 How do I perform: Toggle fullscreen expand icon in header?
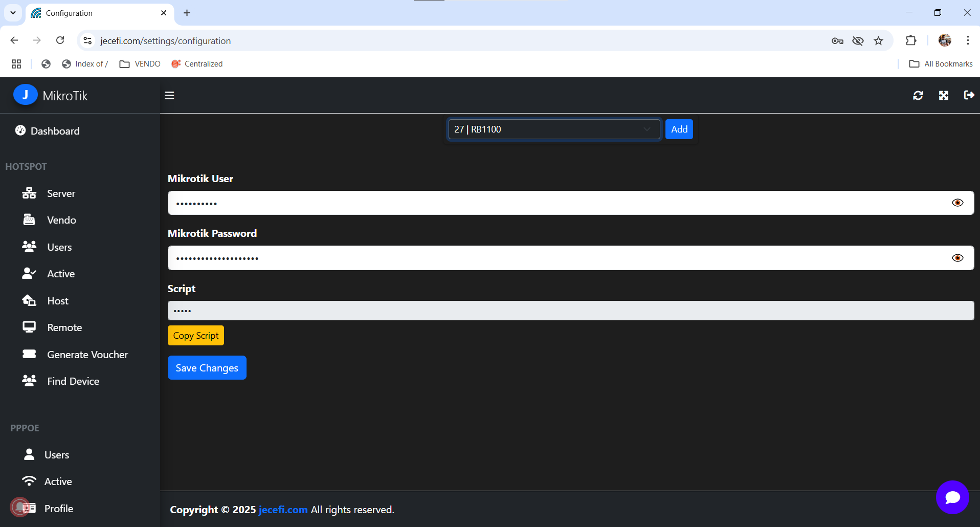tap(944, 95)
